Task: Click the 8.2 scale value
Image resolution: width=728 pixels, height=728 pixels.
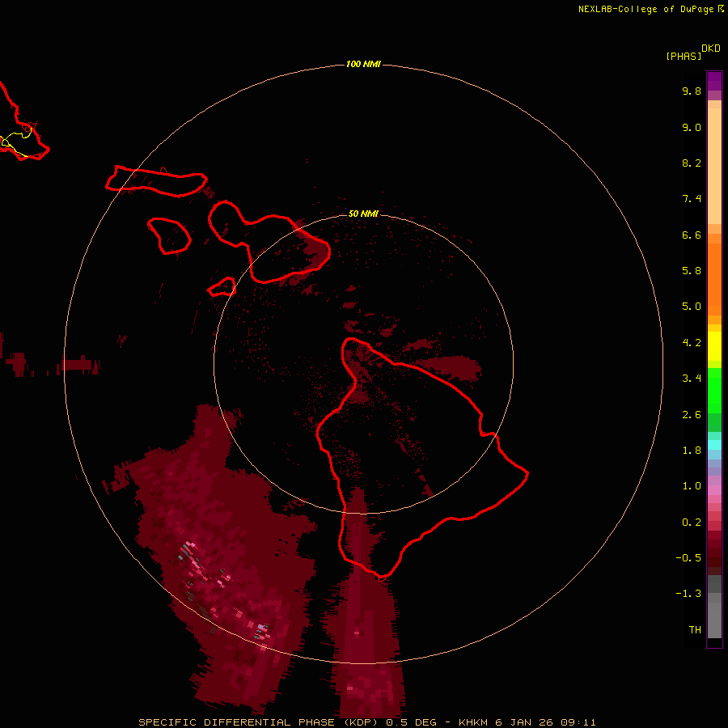Action: [692, 163]
